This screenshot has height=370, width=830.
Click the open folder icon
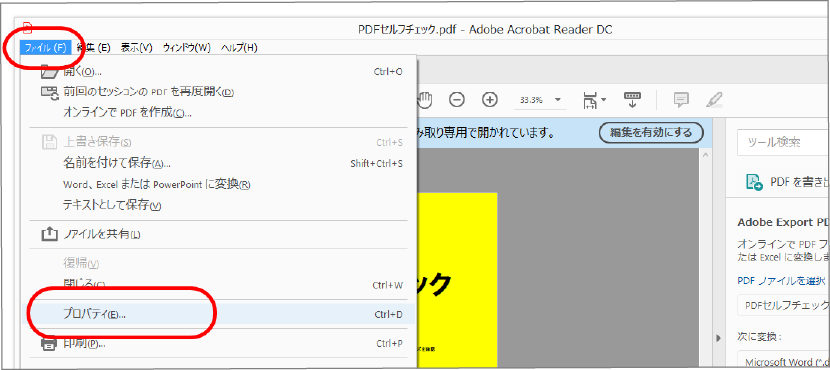pyautogui.click(x=49, y=71)
